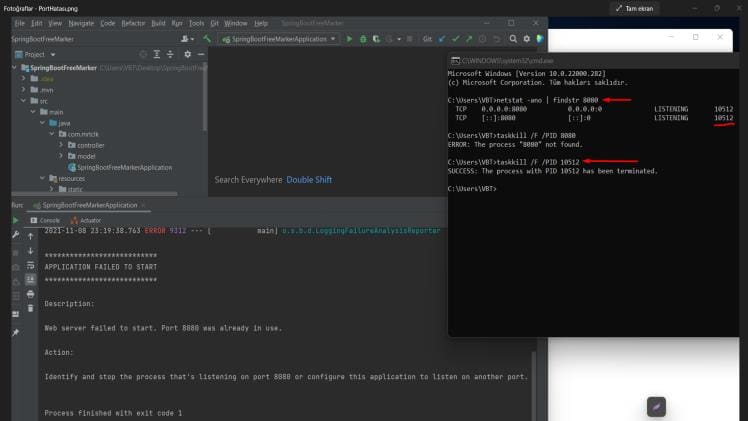Rerun application with green arrow in Run panel
Image resolution: width=748 pixels, height=421 pixels.
15,219
